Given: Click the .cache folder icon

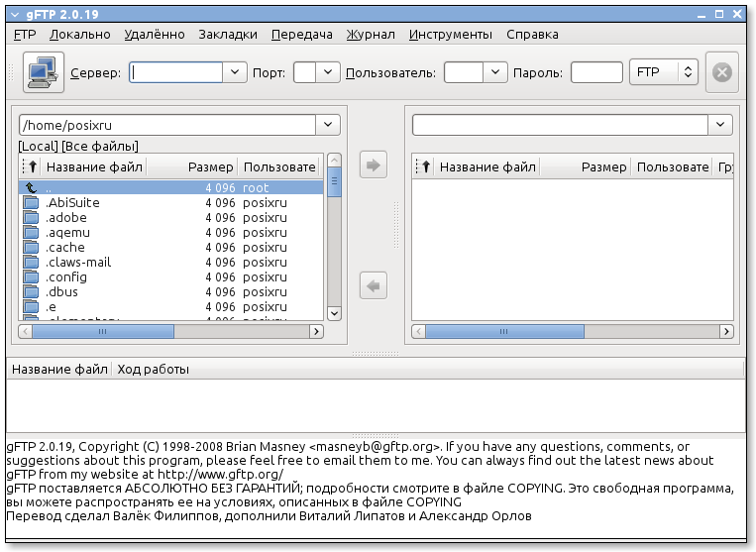Looking at the screenshot, I should (x=32, y=248).
